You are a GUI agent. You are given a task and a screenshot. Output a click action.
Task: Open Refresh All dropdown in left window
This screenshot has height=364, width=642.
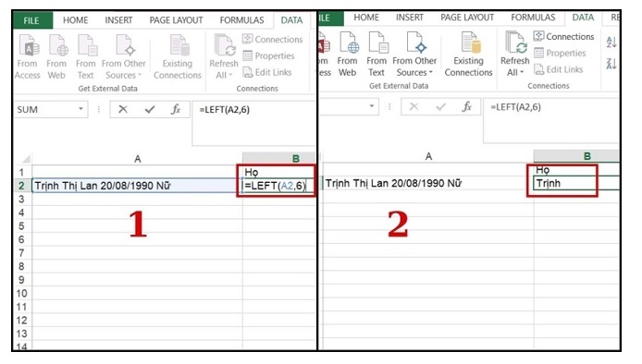(x=224, y=57)
